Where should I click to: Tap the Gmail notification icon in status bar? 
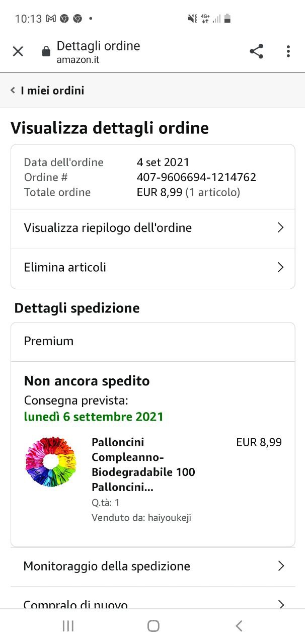[x=51, y=19]
